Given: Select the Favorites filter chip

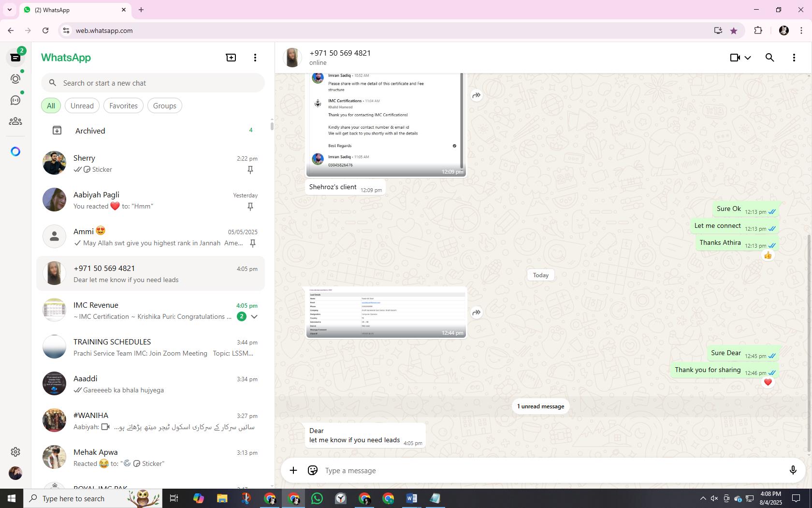Looking at the screenshot, I should pos(123,106).
